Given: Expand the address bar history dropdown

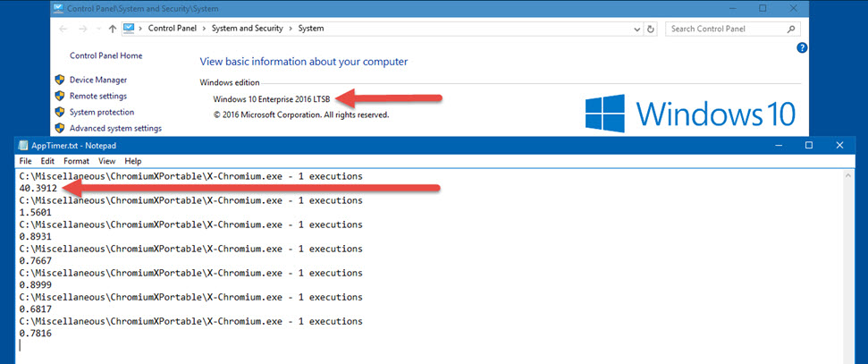Looking at the screenshot, I should pos(637,29).
